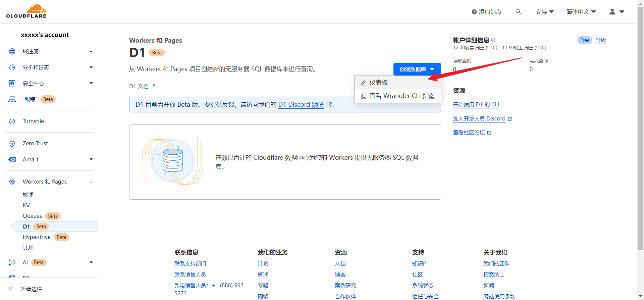Click the page vertical scrollbar
Screen dimensions: 644x300
pyautogui.click(x=640, y=129)
